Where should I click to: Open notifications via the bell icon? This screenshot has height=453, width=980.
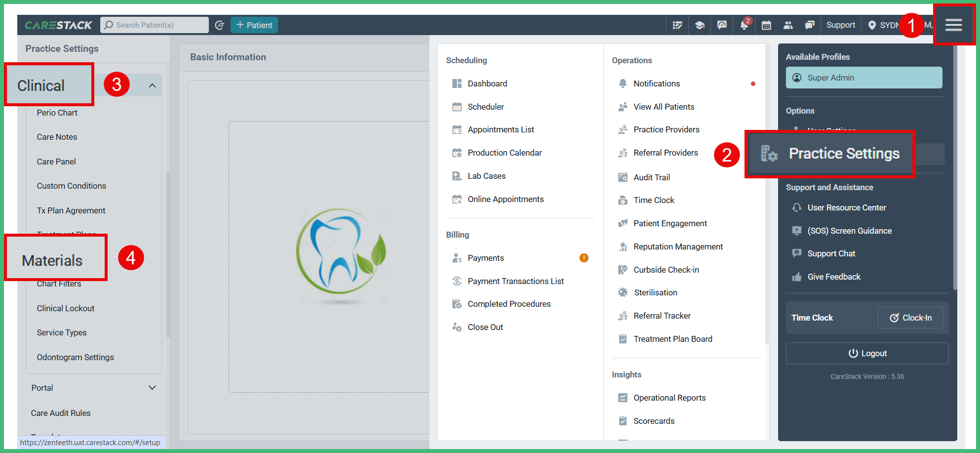[744, 25]
